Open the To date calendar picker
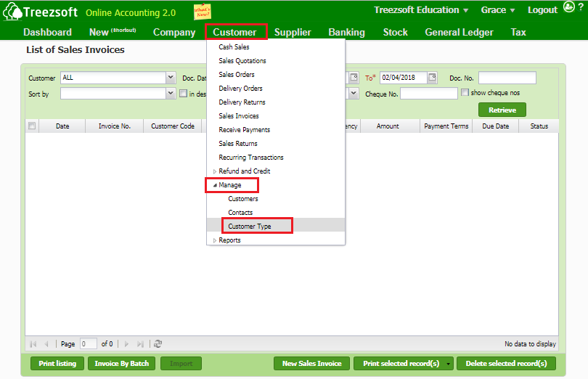This screenshot has width=588, height=379. pos(432,78)
